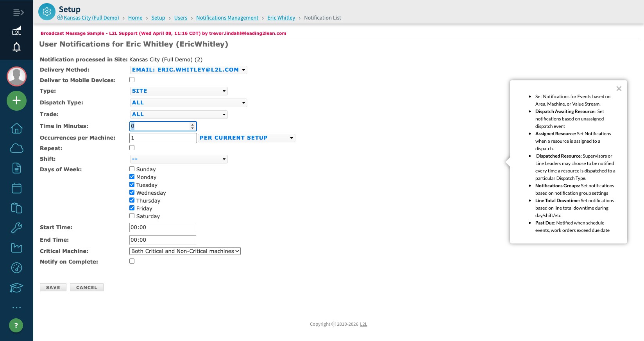
Task: Open the notifications bell
Action: [x=16, y=47]
